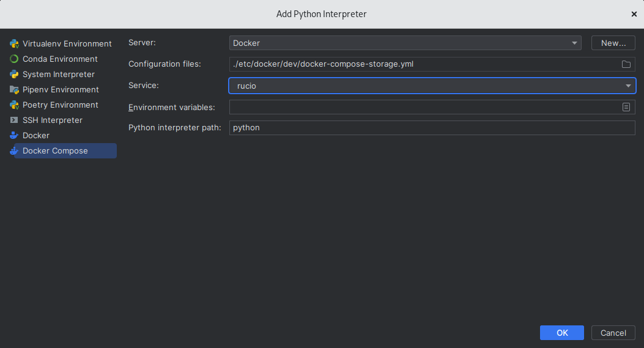
Task: Click the Poetry Environment python icon
Action: (14, 105)
